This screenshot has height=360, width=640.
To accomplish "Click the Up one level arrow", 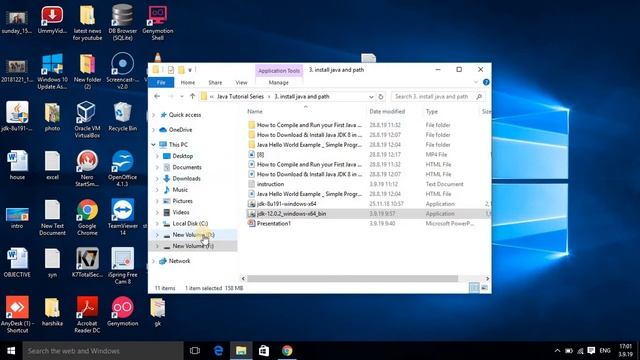I will coord(193,97).
